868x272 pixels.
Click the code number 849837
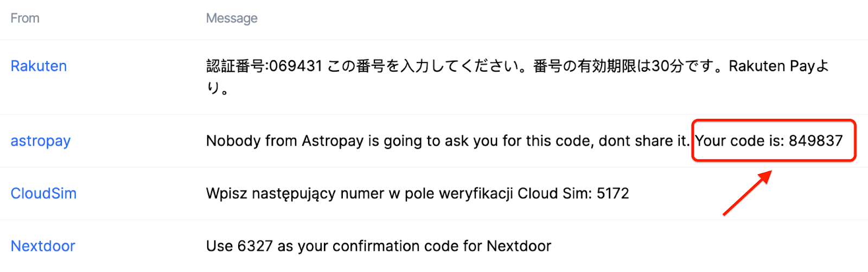tap(815, 141)
